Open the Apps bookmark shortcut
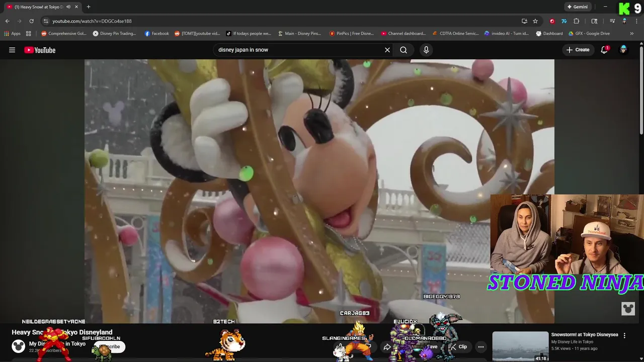Screen dimensions: 644x362 pos(12,34)
